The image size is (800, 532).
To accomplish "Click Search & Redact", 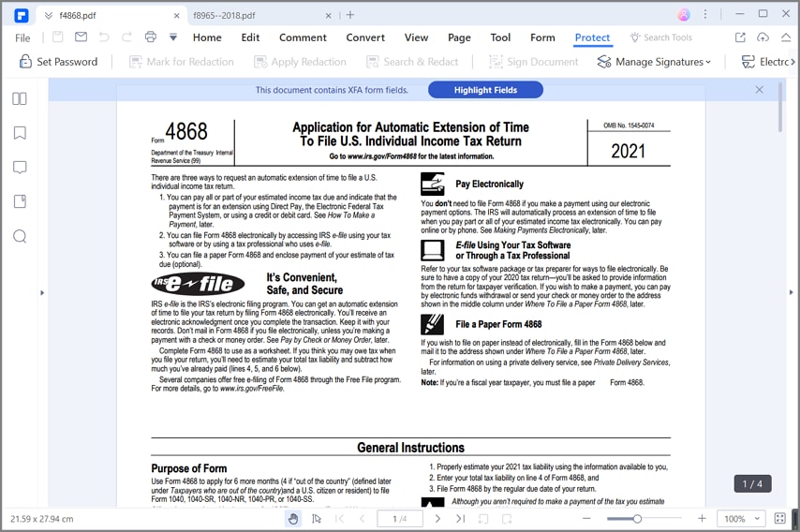I will pos(412,62).
